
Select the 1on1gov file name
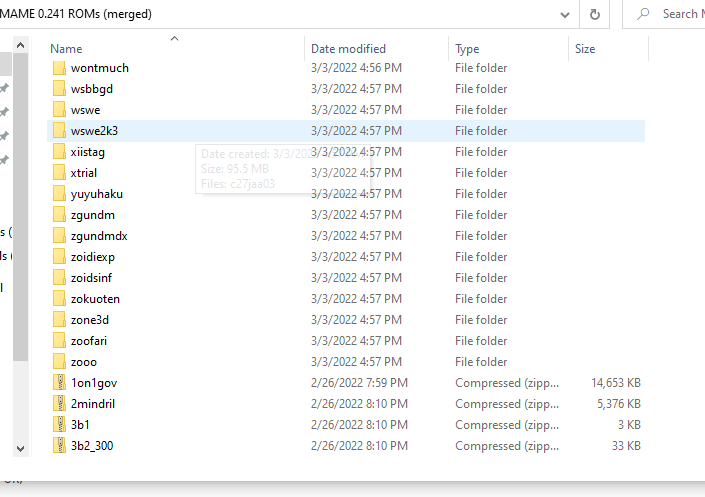coord(94,383)
